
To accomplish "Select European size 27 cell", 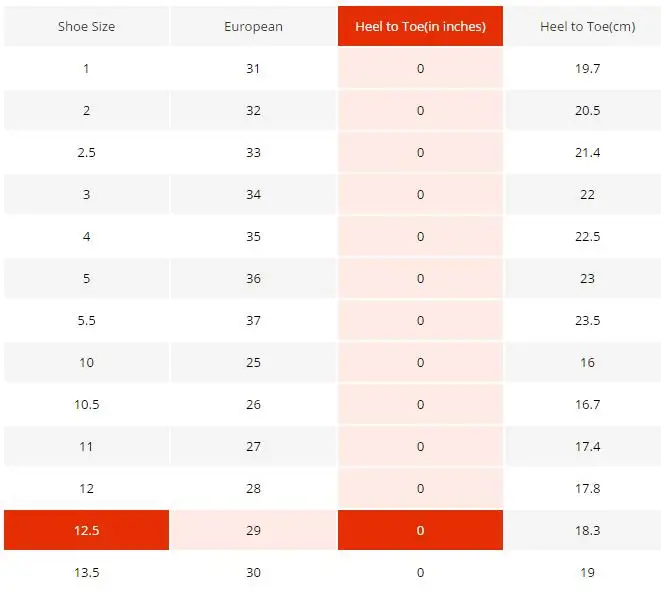I will point(253,446).
